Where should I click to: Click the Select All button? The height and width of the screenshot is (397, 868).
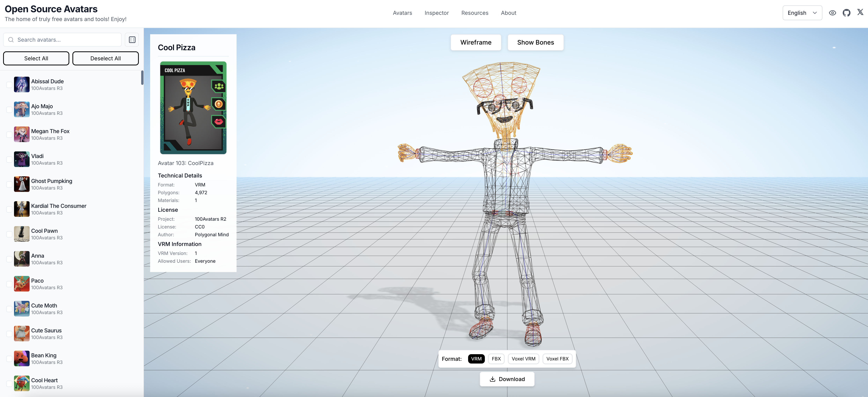36,58
